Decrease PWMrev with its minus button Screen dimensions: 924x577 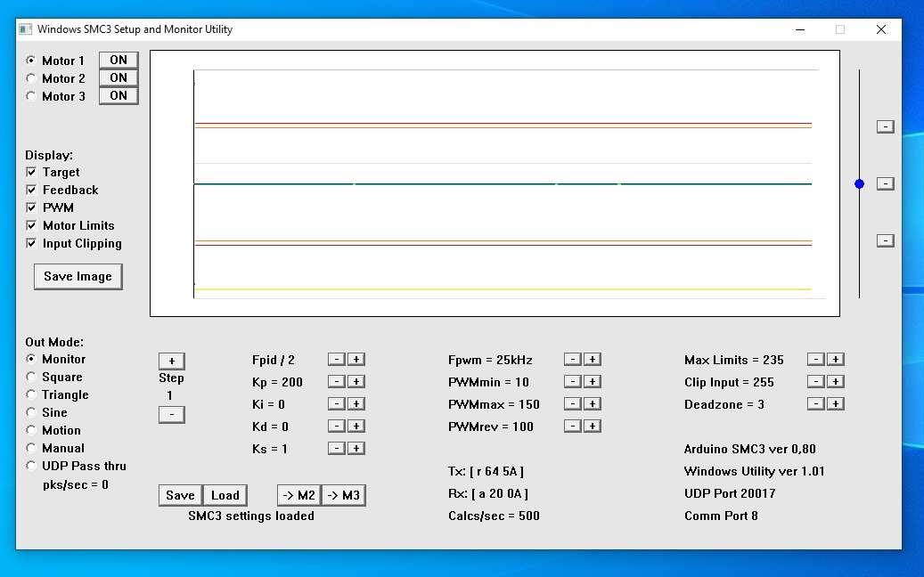coord(573,427)
